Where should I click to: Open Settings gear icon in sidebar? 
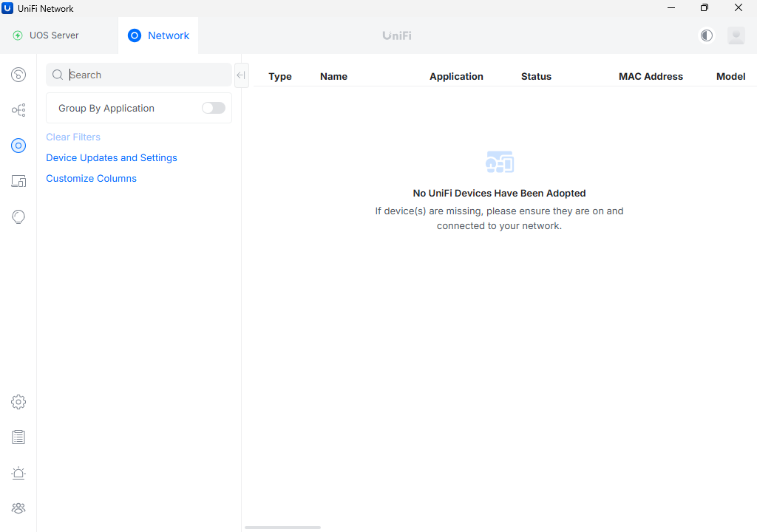tap(18, 402)
